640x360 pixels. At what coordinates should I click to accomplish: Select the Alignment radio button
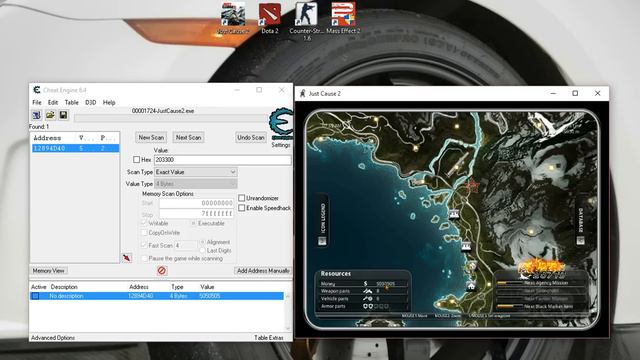point(202,242)
